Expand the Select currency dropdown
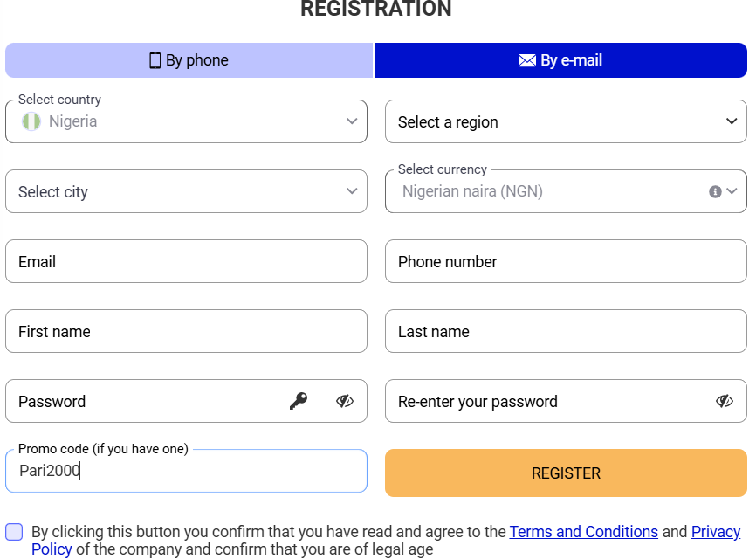Viewport: 756px width, 559px height. 732,190
